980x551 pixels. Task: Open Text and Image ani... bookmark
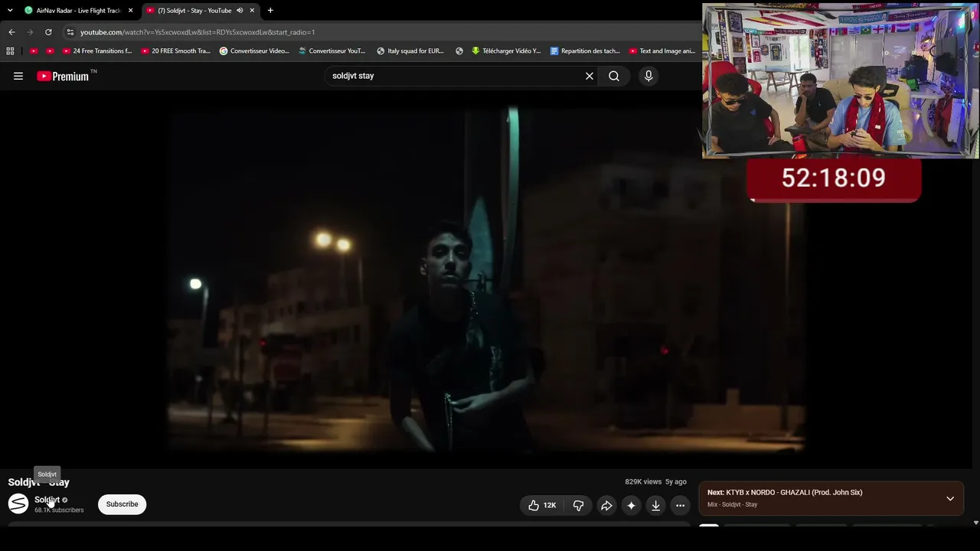(662, 51)
